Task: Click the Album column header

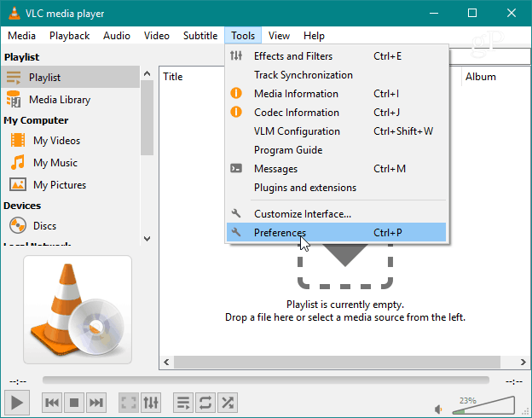Action: coord(481,77)
